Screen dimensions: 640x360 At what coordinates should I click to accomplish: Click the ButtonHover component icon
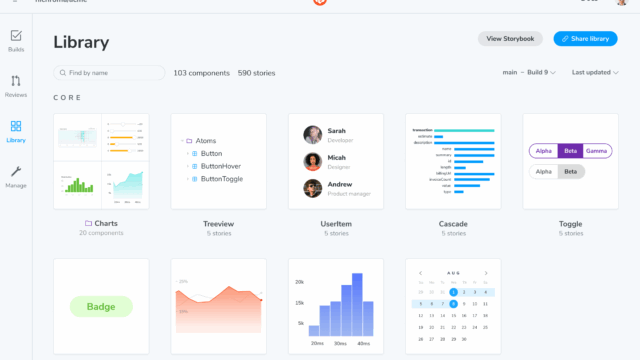pyautogui.click(x=195, y=166)
